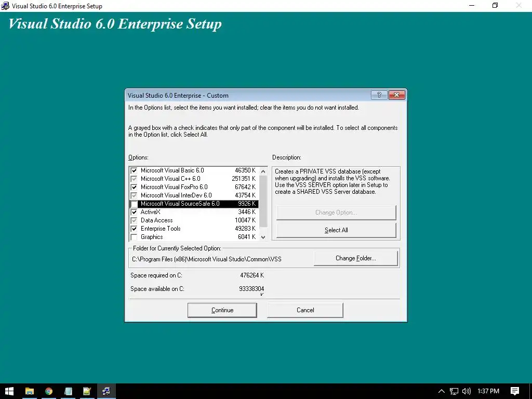Uncheck the Enterprise Tools checkbox
Screen dimensions: 532x399
(x=134, y=229)
